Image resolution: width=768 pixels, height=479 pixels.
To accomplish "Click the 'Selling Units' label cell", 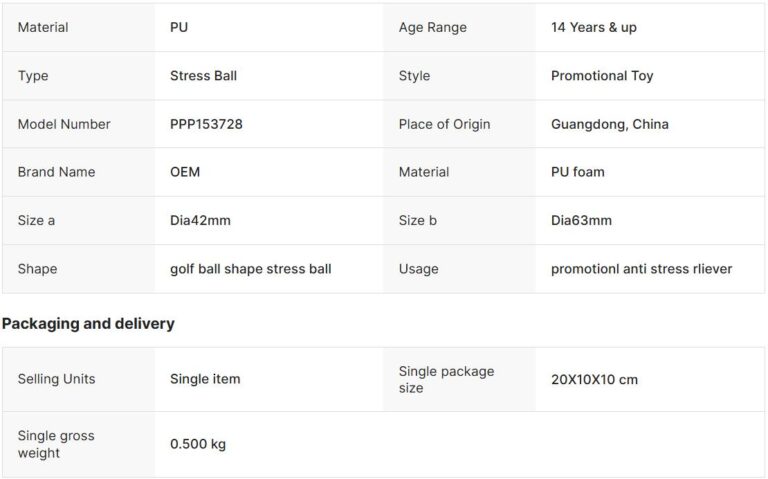I will pyautogui.click(x=56, y=379).
